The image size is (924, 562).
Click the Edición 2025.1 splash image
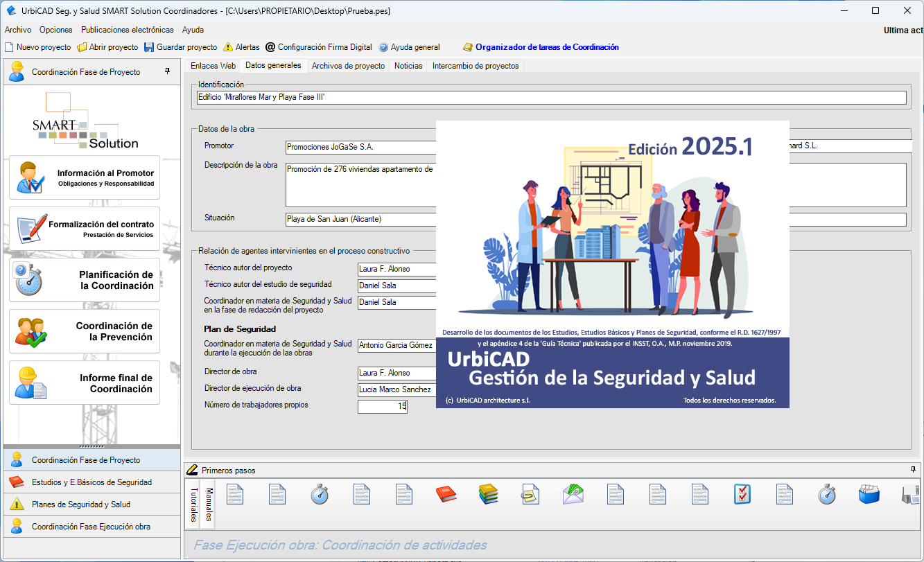612,264
